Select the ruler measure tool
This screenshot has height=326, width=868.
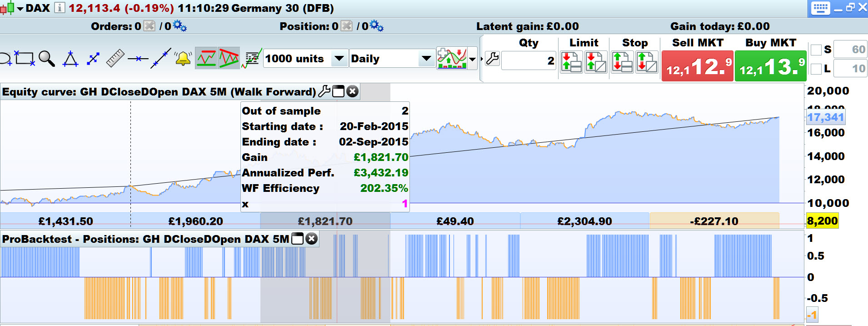click(x=115, y=59)
